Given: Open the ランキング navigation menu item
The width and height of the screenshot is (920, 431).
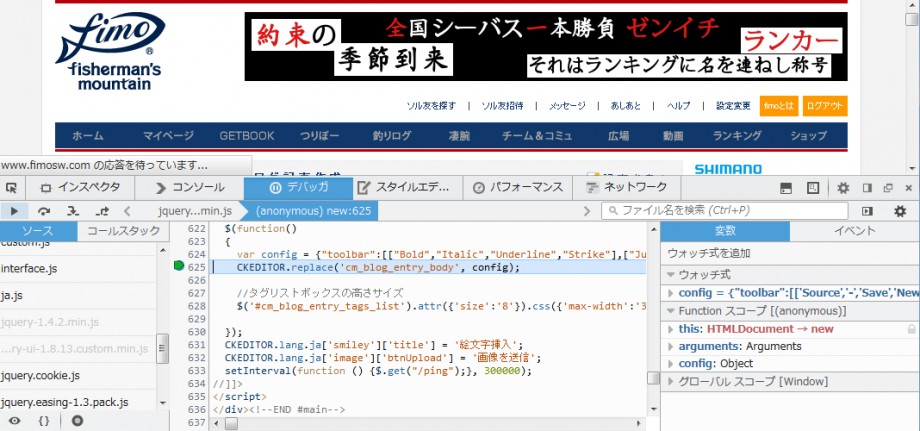Looking at the screenshot, I should pos(737,136).
